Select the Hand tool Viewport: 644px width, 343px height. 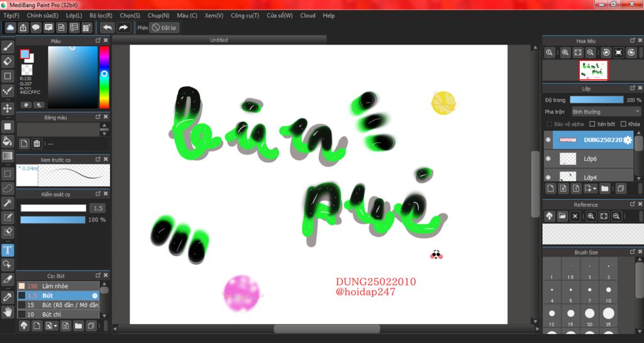pos(8,312)
